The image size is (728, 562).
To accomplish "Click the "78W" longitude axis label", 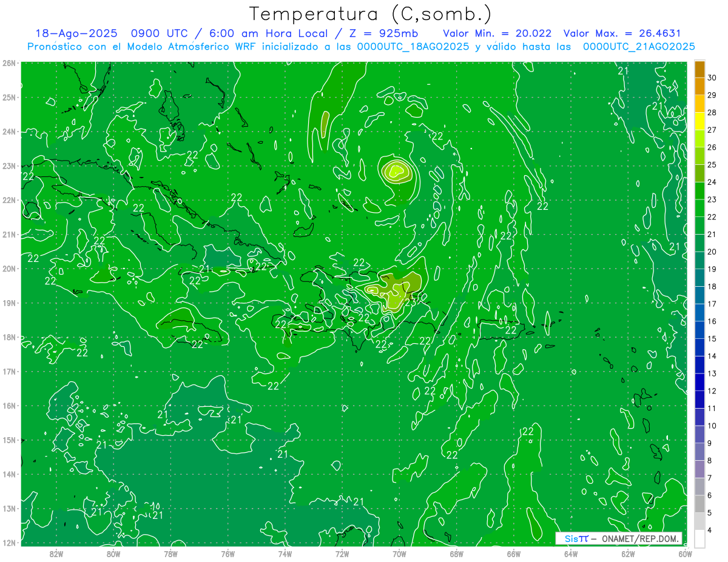I will pos(170,554).
